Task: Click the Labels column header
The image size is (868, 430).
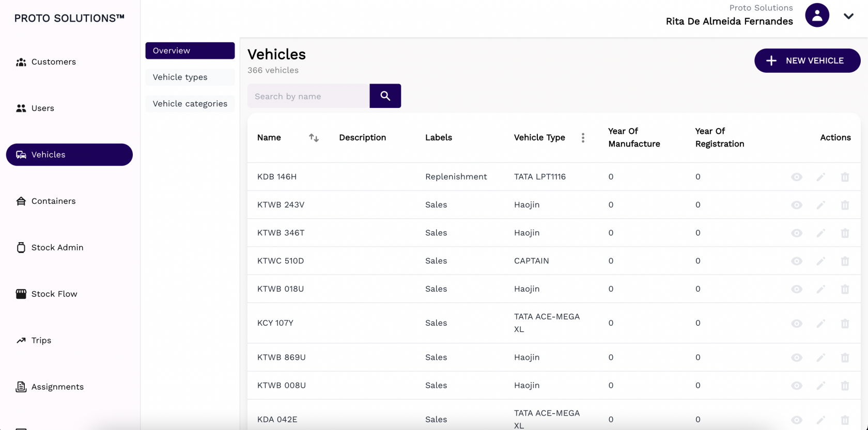Action: tap(438, 137)
